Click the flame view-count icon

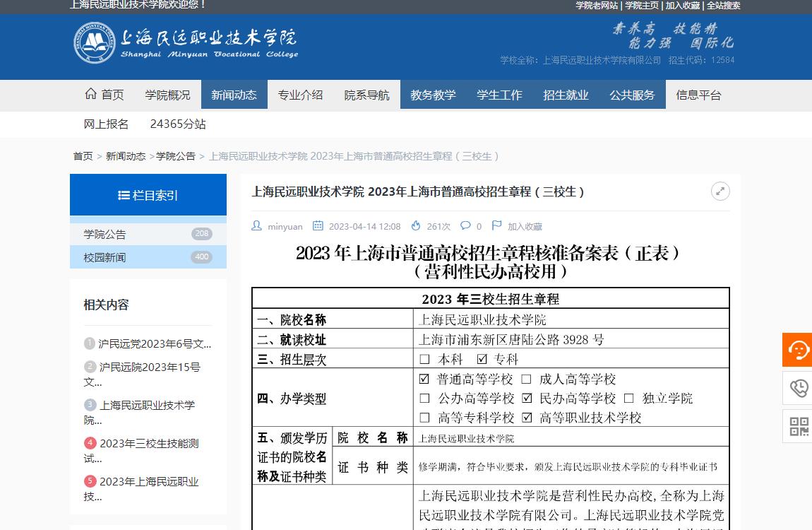[416, 225]
